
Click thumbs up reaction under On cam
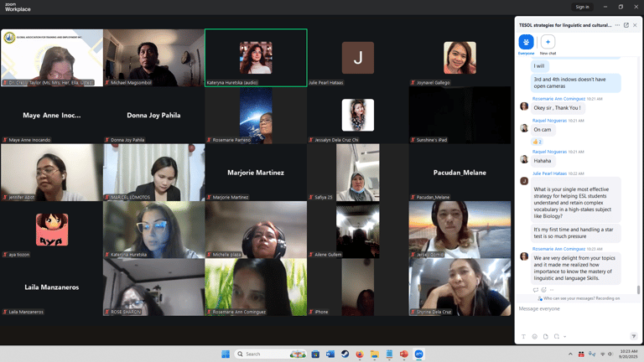[x=538, y=142]
